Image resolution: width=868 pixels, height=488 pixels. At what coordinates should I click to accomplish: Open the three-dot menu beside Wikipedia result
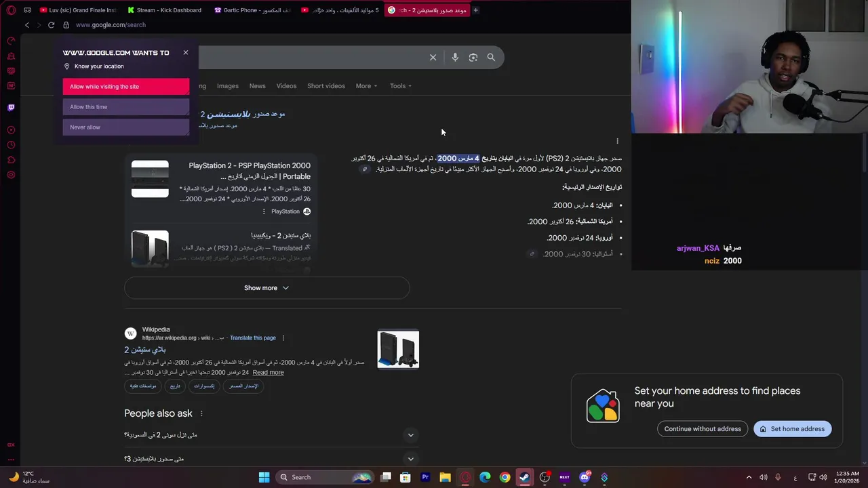click(x=283, y=338)
